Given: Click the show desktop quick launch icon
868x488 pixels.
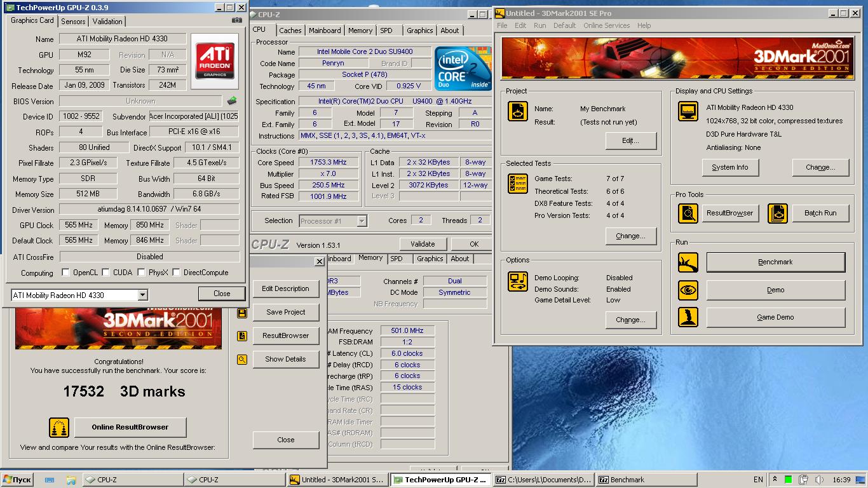Looking at the screenshot, I should point(50,480).
